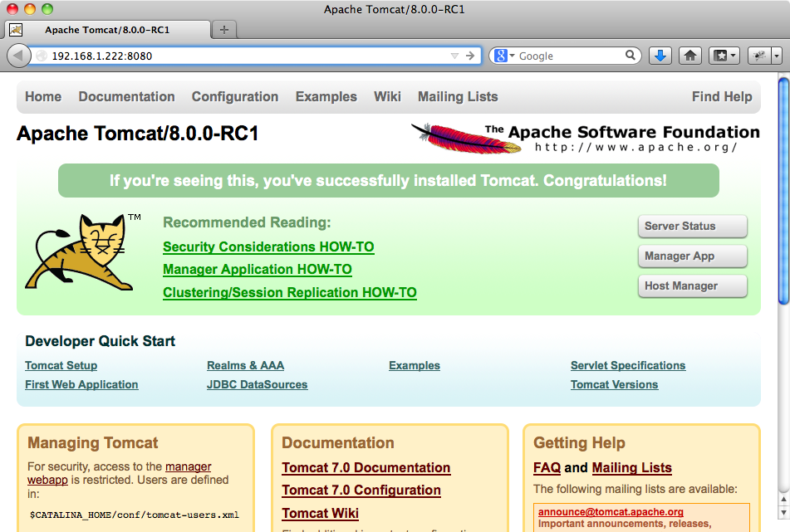Expand the add-on button dropdown arrow
Screen dimensions: 790x532
tap(777, 56)
